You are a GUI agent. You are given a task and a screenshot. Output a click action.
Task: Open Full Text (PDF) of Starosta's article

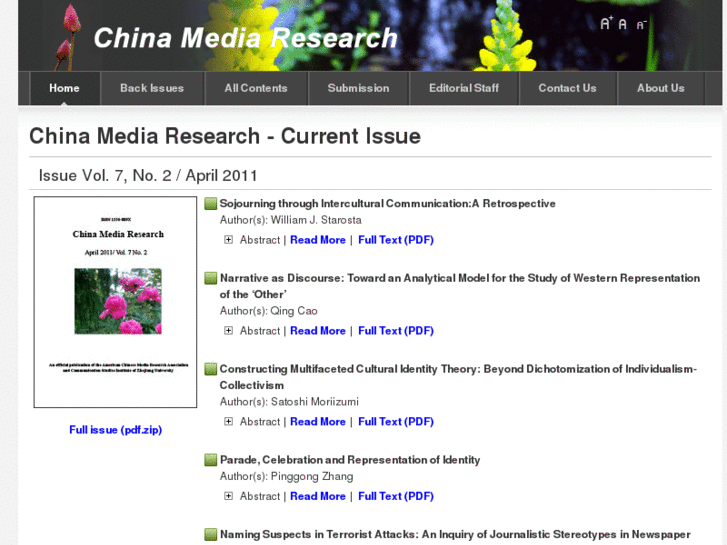coord(396,240)
